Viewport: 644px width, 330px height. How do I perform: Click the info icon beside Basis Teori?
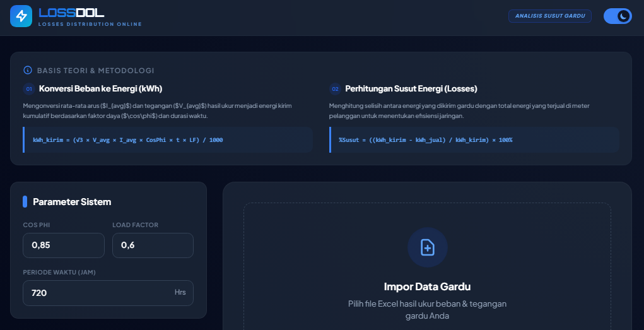[x=28, y=71]
